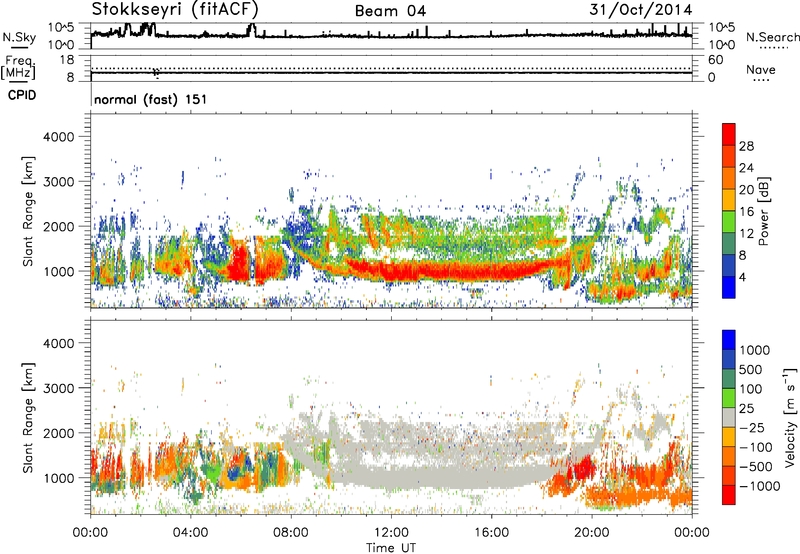The image size is (800, 554).
Task: Pick the gray -25 to 25 Velocity segment
Action: click(x=729, y=417)
